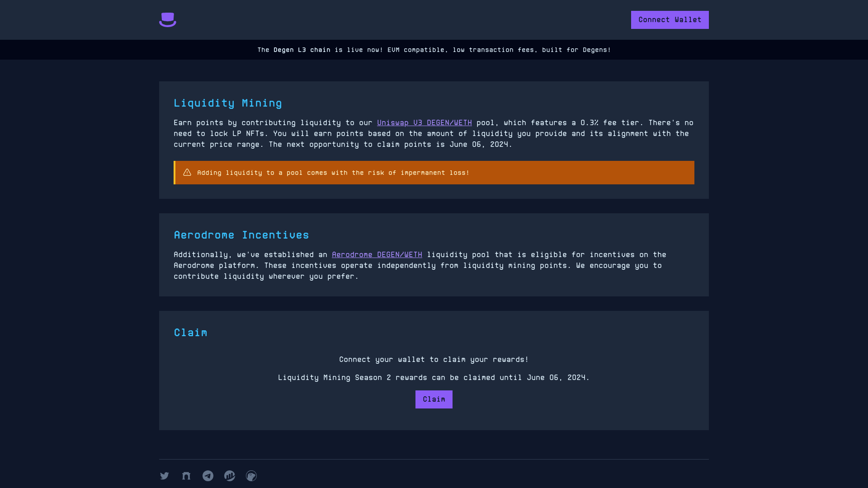Click 'Liquidity Mining Season 2 rewards' deadline text
The image size is (868, 488).
pos(434,378)
